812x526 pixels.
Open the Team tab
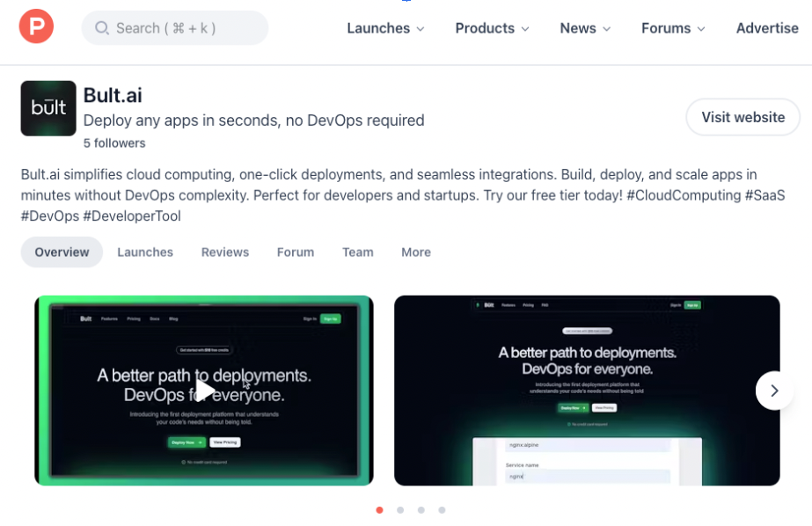click(x=357, y=252)
